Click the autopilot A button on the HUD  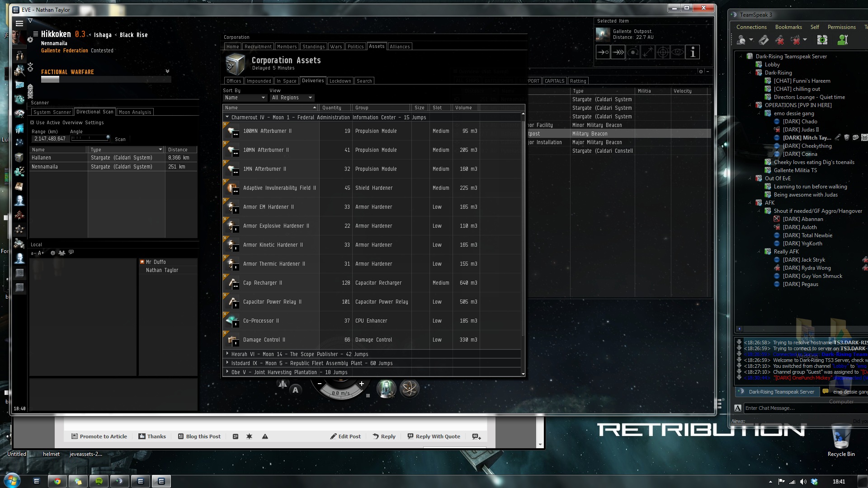(295, 389)
